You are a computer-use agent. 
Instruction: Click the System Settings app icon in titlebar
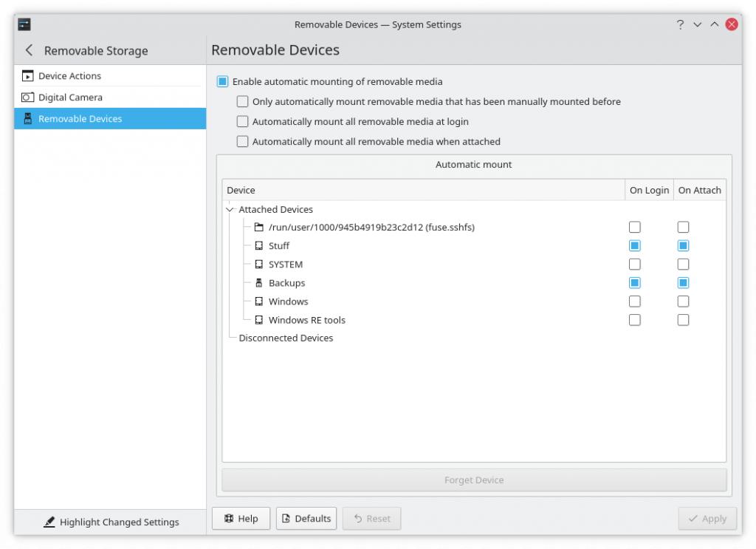(24, 24)
